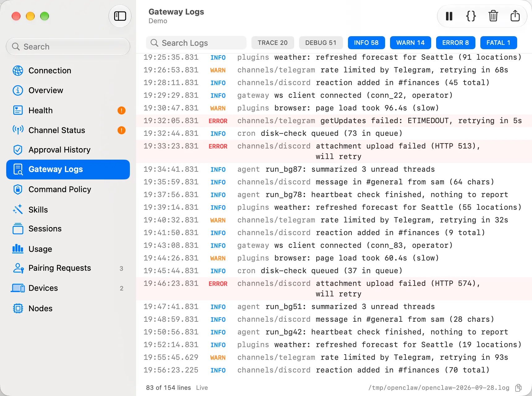Click the Overview info icon
The width and height of the screenshot is (532, 396).
coord(18,90)
